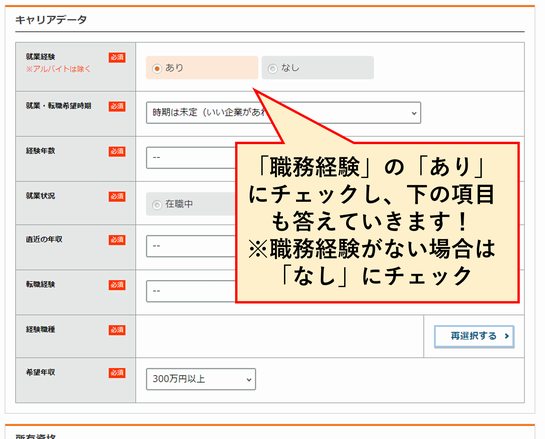Click the キャリアデータ section heading
This screenshot has height=439, width=545.
click(x=51, y=20)
